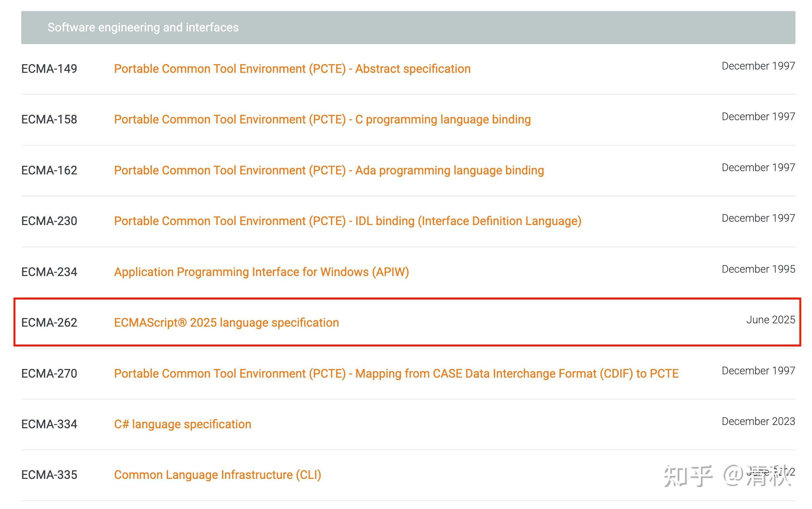Click the December 2023 date text

(758, 422)
